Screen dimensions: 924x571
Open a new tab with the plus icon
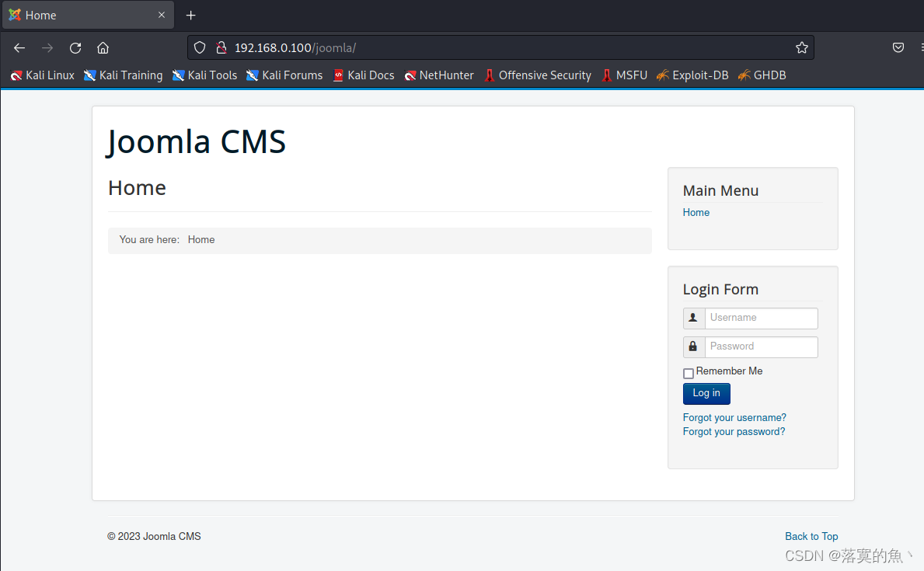coord(190,16)
